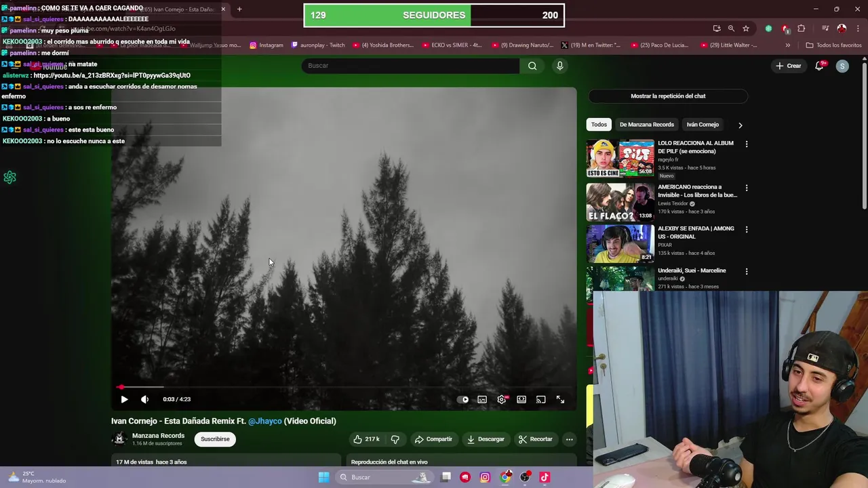This screenshot has height=488, width=868.
Task: Play the video with the play button
Action: pos(124,399)
